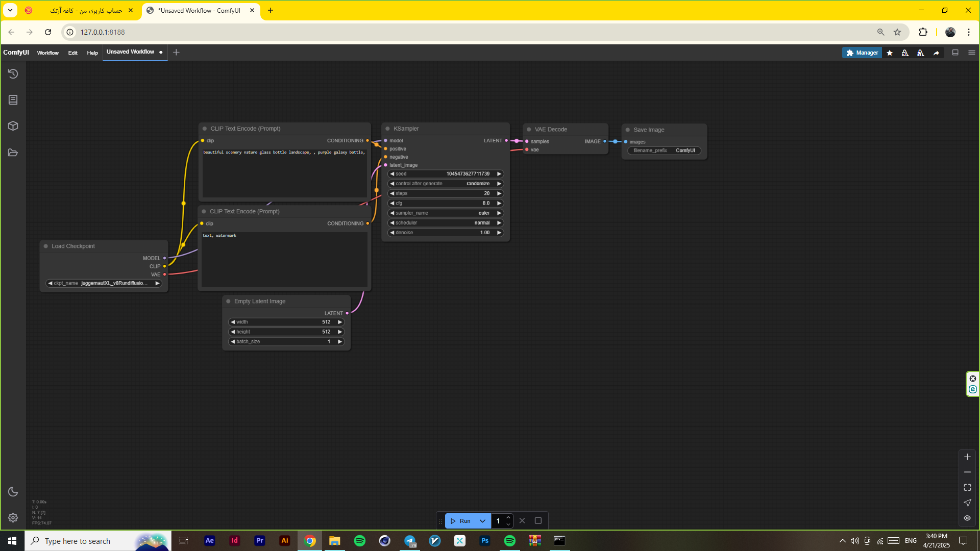
Task: Click the fit view canvas icon
Action: [x=967, y=488]
